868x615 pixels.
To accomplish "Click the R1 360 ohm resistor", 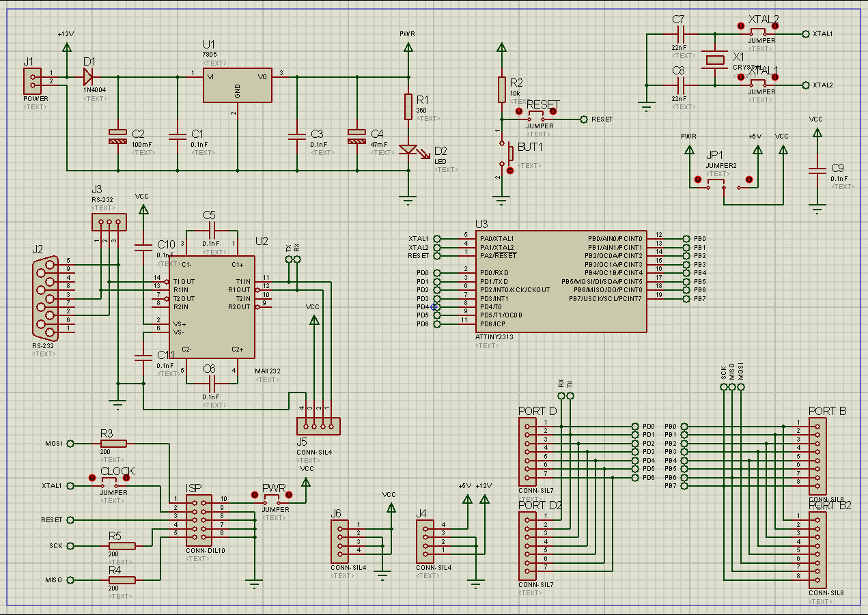I will pyautogui.click(x=408, y=106).
